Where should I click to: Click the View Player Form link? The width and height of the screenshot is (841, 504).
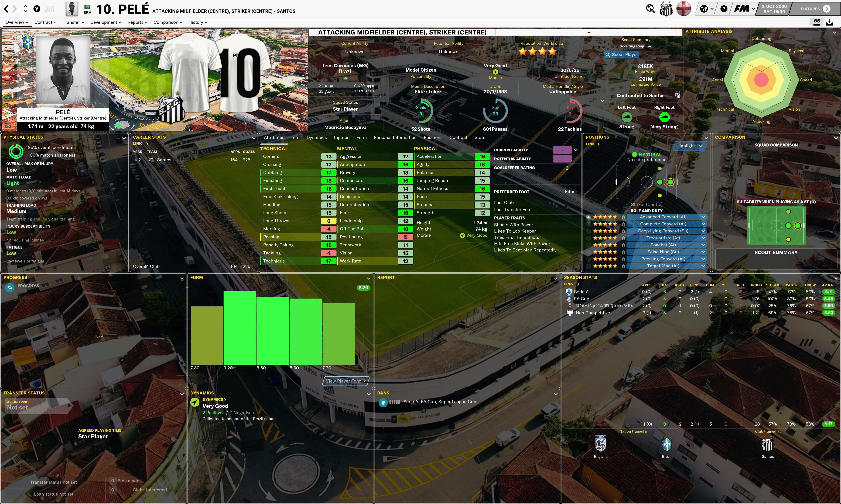click(x=345, y=381)
